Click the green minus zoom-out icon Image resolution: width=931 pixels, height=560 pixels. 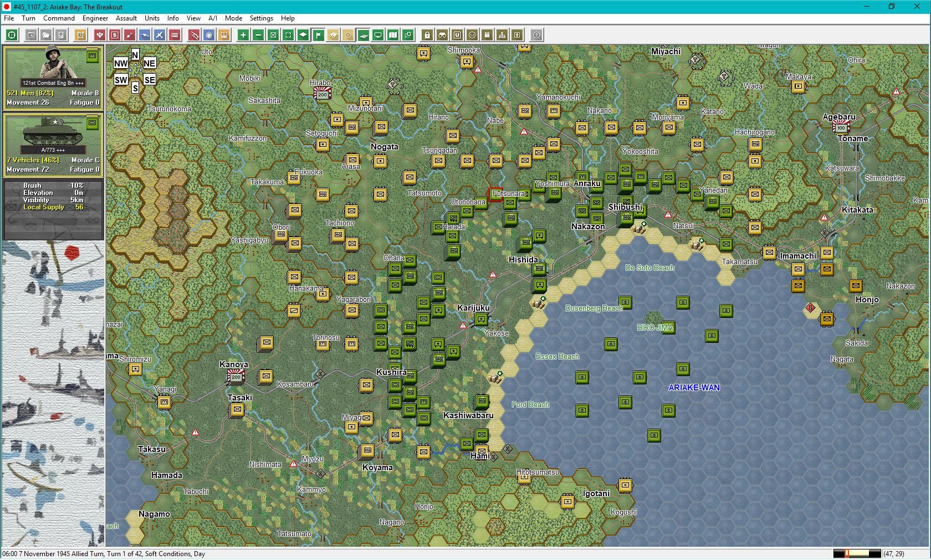258,35
